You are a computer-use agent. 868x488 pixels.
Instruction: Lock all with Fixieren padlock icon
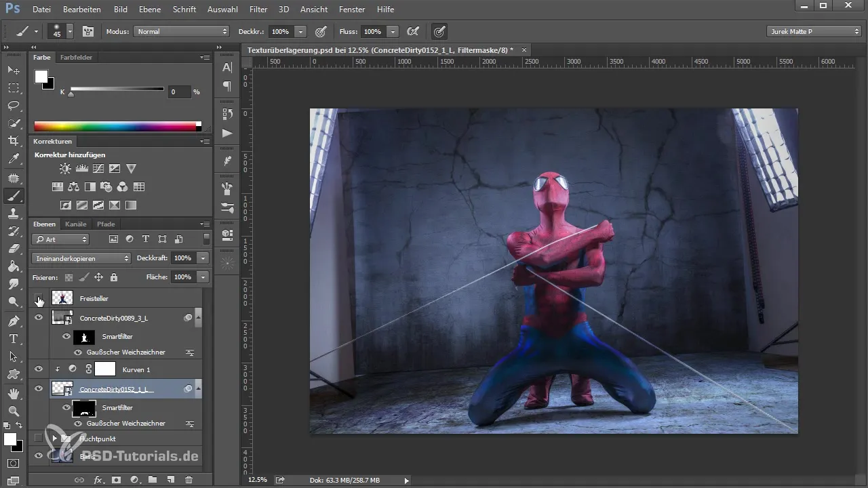point(114,277)
